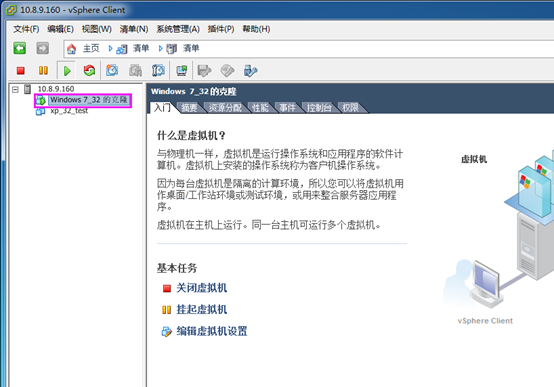The height and width of the screenshot is (387, 554).
Task: Select Windows 7_32 的克隆 in the tree
Action: (x=89, y=100)
